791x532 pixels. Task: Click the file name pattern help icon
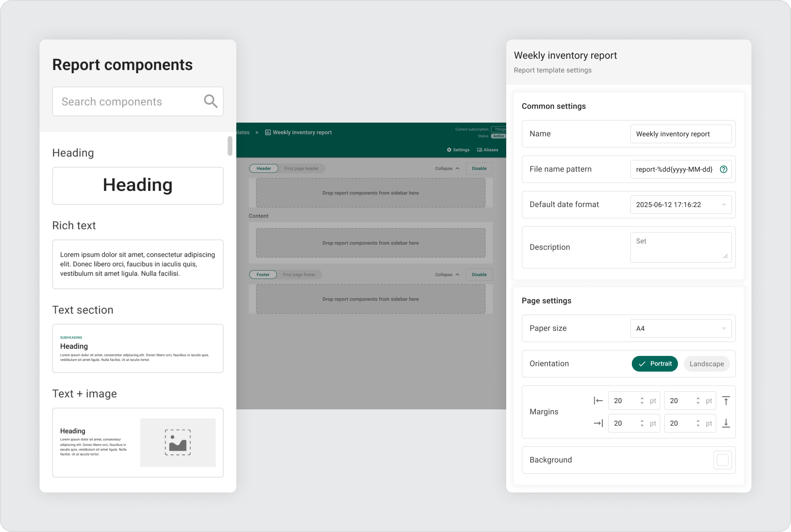coord(723,169)
